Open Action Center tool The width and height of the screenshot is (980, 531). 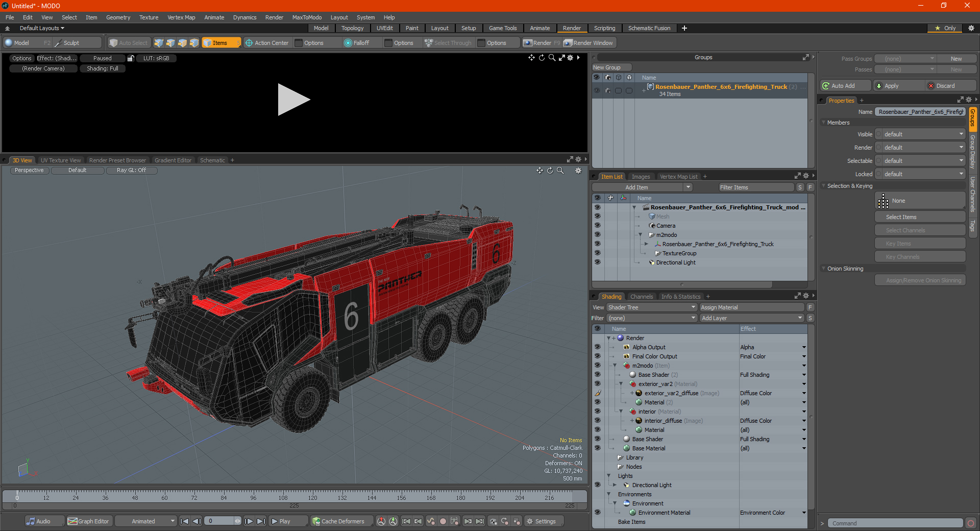267,43
